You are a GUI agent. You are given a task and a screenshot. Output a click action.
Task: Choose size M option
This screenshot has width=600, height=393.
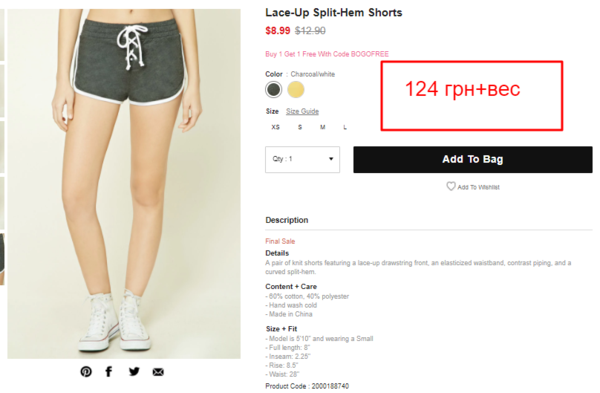[x=323, y=127]
